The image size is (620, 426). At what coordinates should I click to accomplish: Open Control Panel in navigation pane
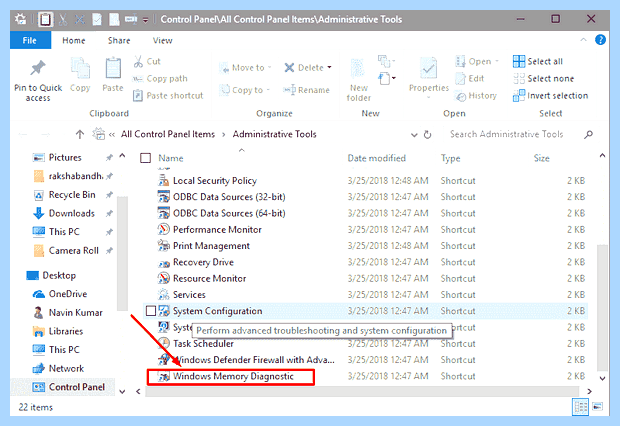69,387
